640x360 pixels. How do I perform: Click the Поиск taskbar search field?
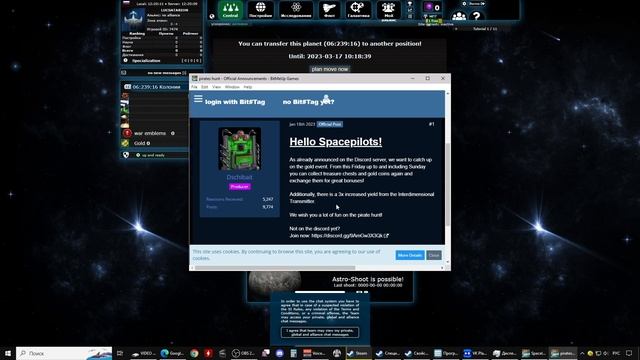(x=64, y=353)
